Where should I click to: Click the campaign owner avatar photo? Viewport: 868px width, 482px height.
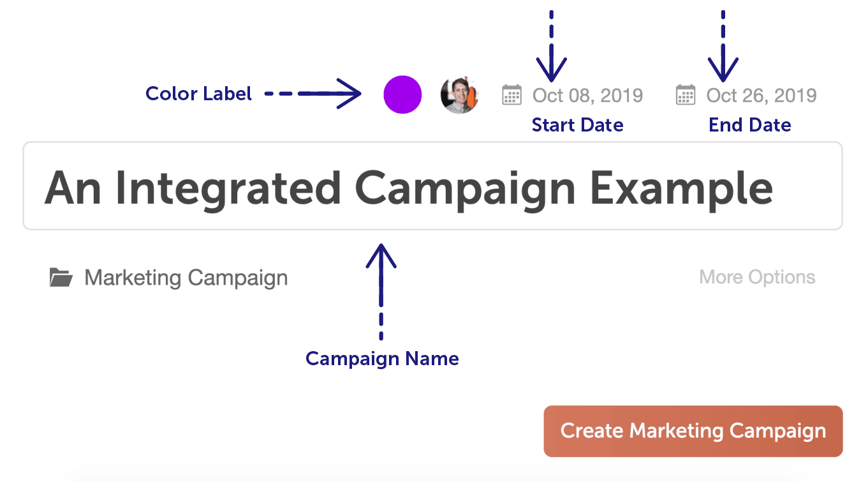[459, 95]
